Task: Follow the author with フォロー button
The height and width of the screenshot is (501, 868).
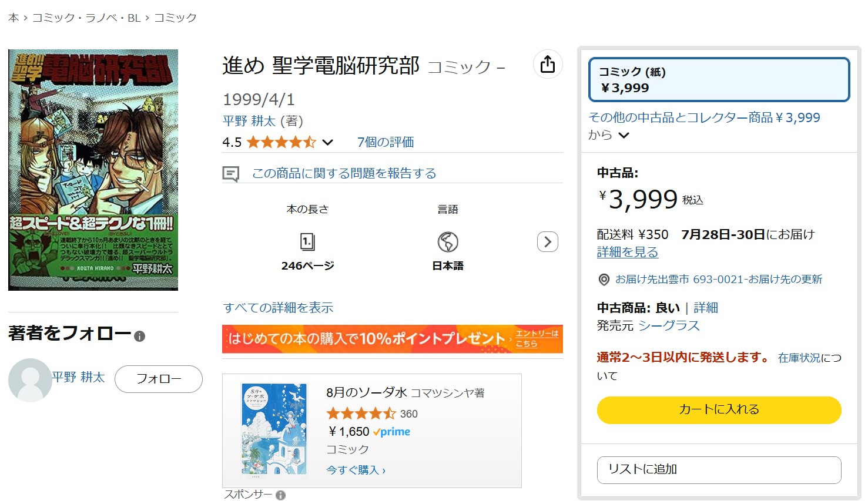Action: 159,379
